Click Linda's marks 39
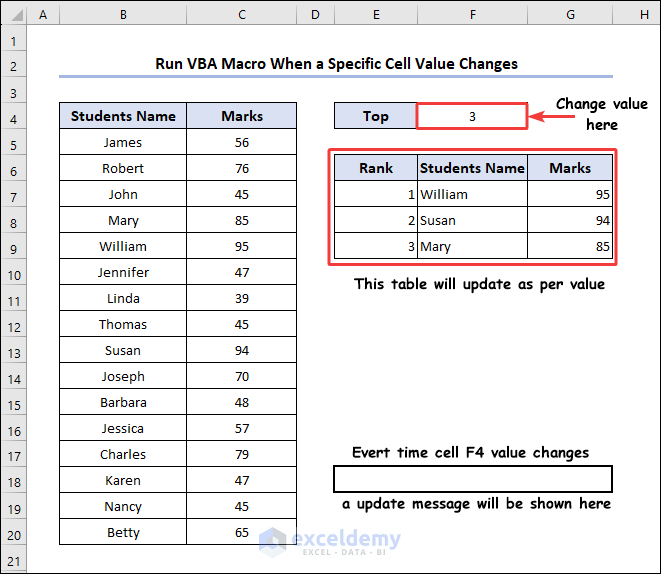661x574 pixels. (242, 298)
